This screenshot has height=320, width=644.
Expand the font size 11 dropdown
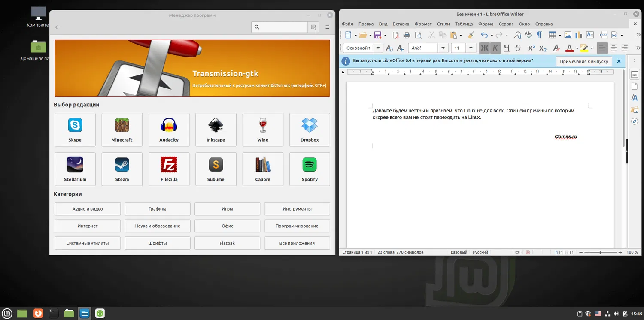471,48
